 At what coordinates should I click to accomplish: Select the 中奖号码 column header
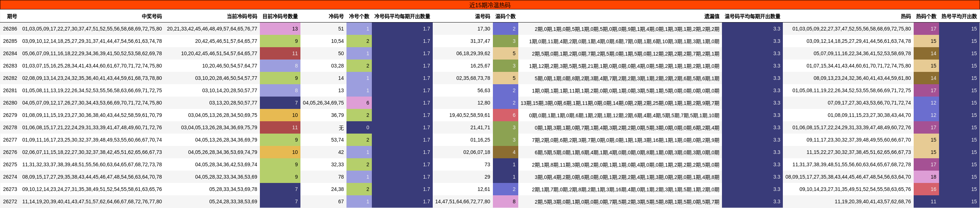[152, 16]
